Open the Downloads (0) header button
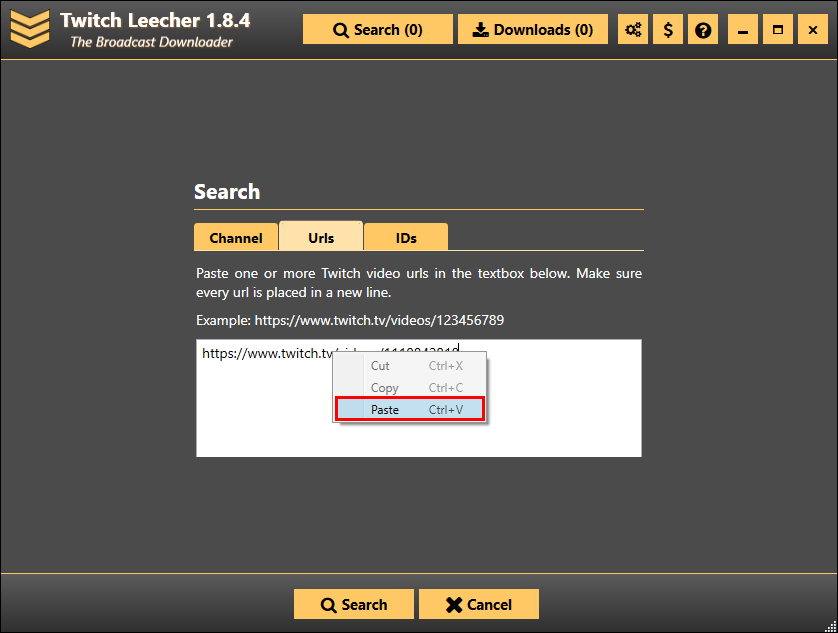The width and height of the screenshot is (838, 633). (x=533, y=29)
